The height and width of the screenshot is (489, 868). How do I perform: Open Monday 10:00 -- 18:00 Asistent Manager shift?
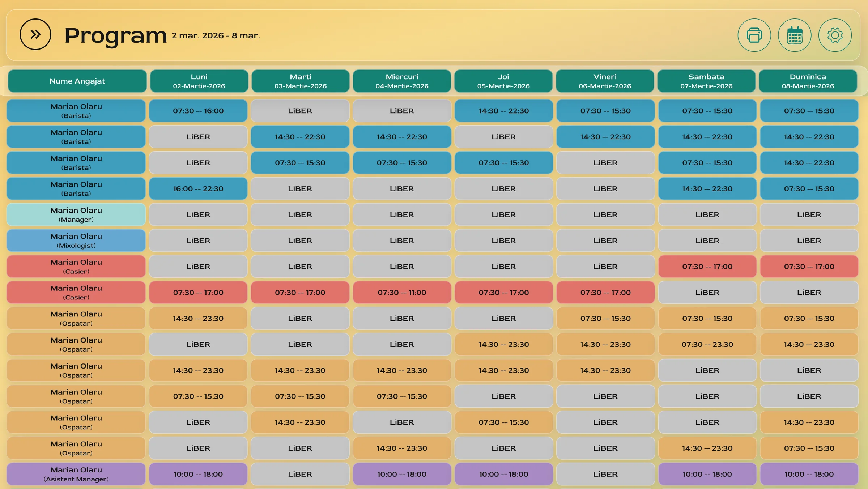pos(198,474)
